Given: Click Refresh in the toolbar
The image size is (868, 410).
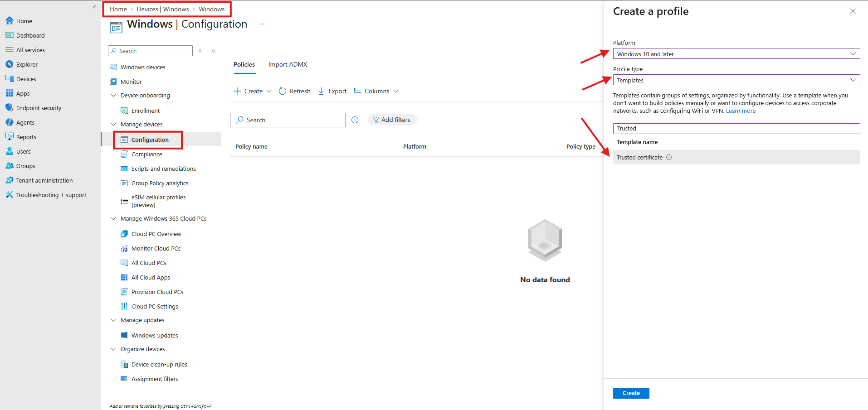Looking at the screenshot, I should [295, 91].
